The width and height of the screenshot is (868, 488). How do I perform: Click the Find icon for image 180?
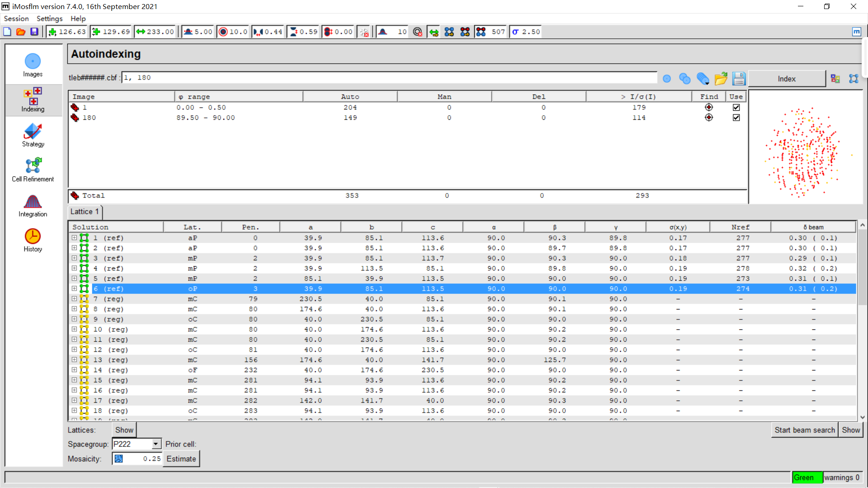(708, 117)
